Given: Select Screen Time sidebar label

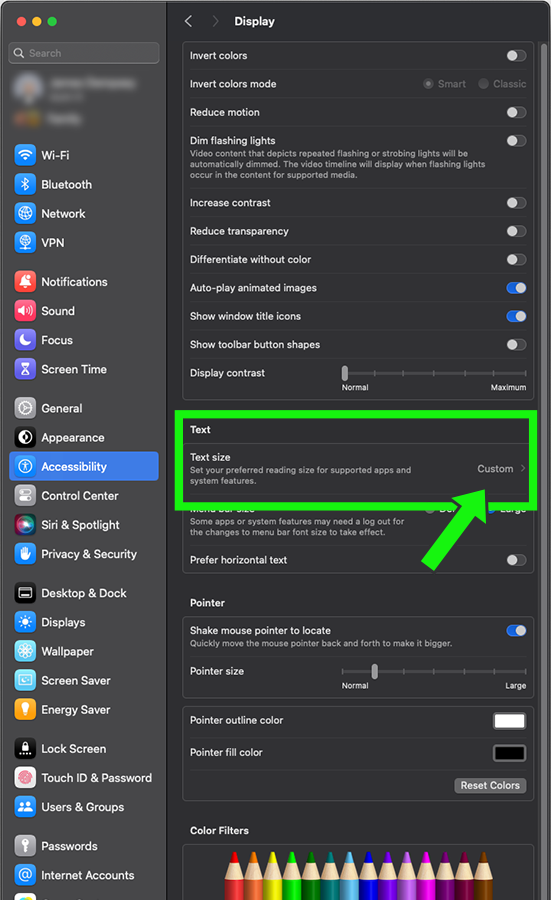Looking at the screenshot, I should (74, 369).
